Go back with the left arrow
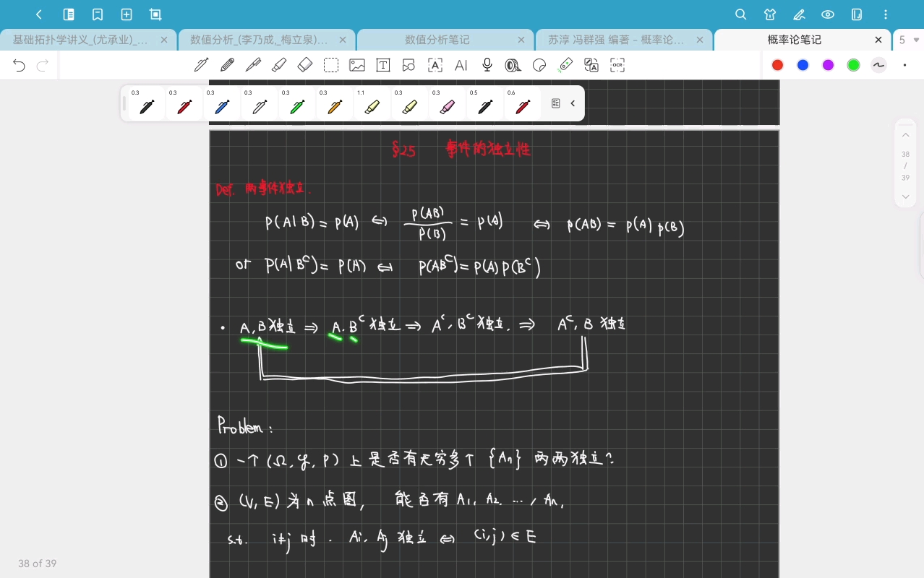 pyautogui.click(x=39, y=14)
